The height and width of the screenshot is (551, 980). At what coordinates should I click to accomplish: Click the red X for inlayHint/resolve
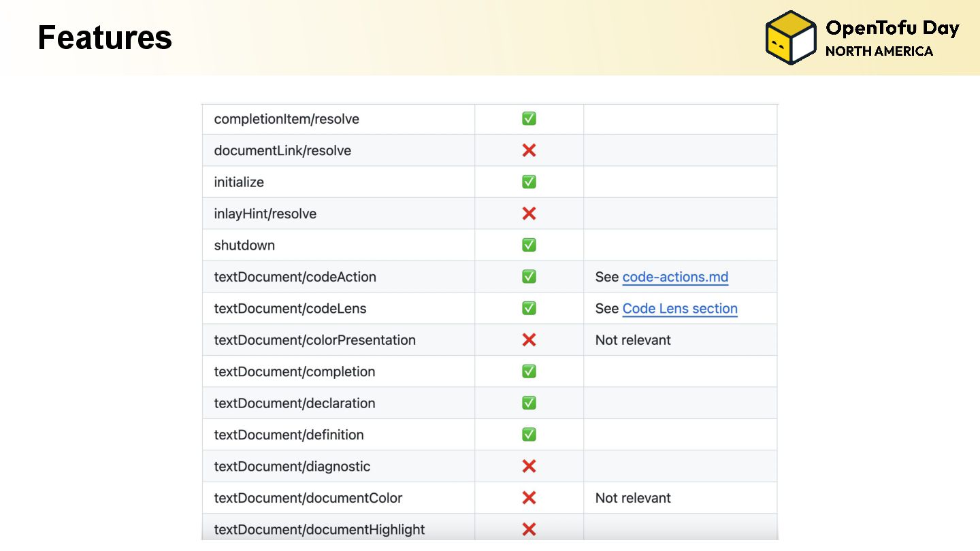point(529,214)
